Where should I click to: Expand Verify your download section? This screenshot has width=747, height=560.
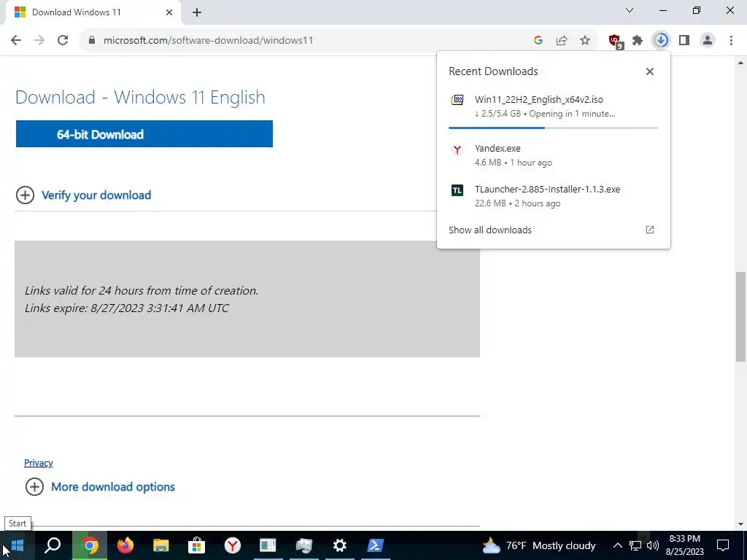click(84, 195)
